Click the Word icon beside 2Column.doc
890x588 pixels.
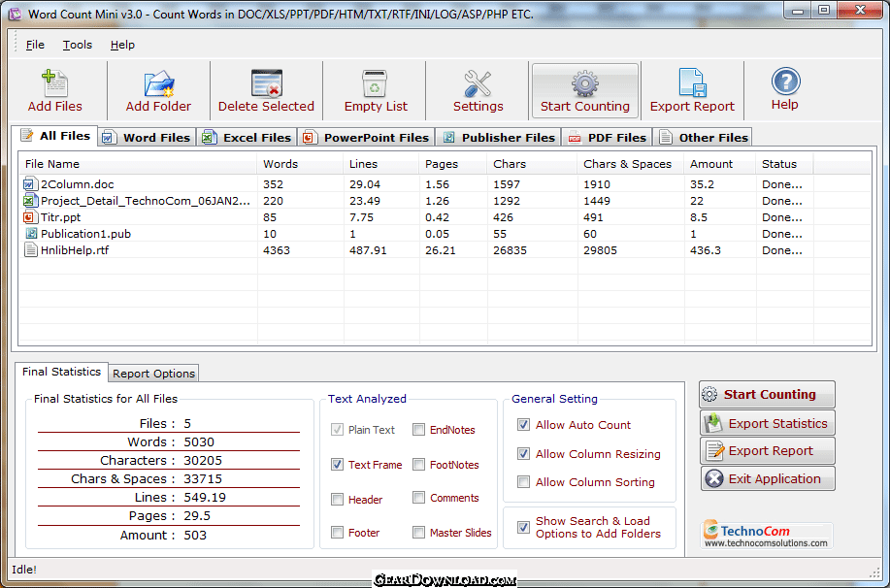(x=31, y=184)
